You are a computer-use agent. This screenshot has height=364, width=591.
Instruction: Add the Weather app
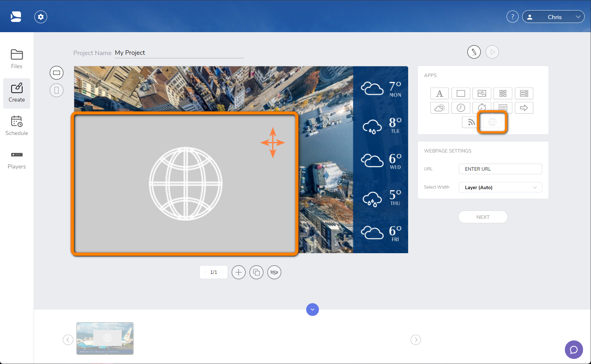pos(440,108)
